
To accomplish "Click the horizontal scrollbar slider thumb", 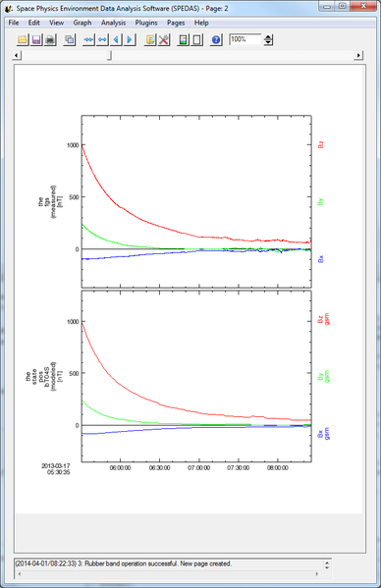I will pos(109,56).
